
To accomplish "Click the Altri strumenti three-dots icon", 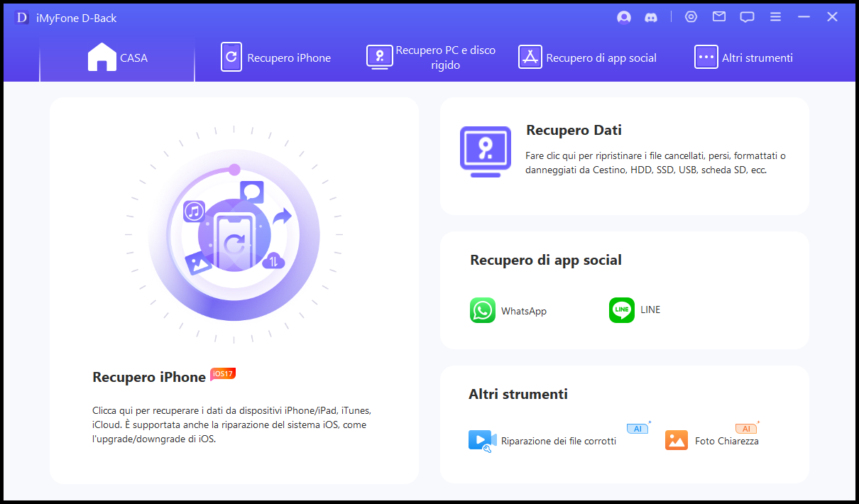I will 706,57.
